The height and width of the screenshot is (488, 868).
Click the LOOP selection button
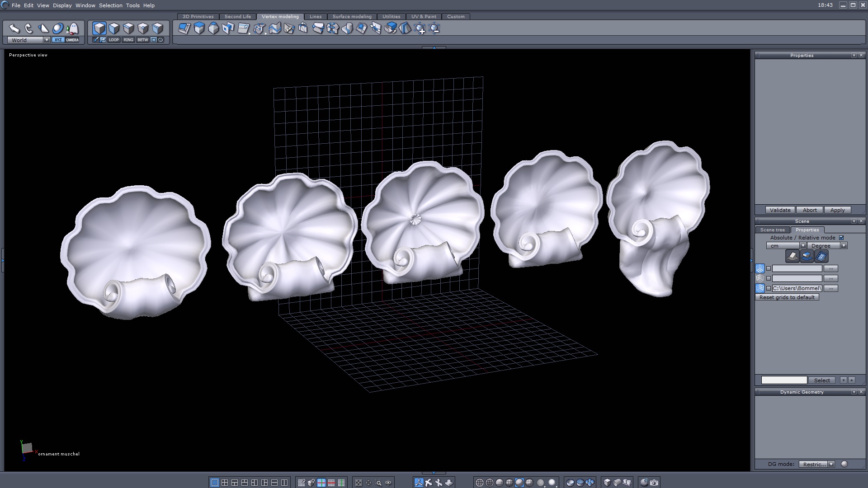click(x=113, y=40)
